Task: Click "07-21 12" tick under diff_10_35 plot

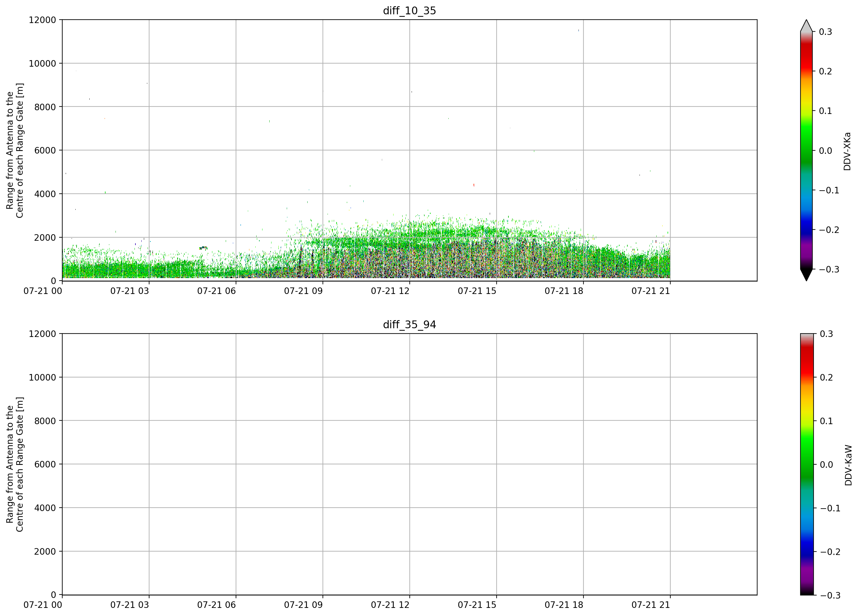Action: tap(390, 291)
